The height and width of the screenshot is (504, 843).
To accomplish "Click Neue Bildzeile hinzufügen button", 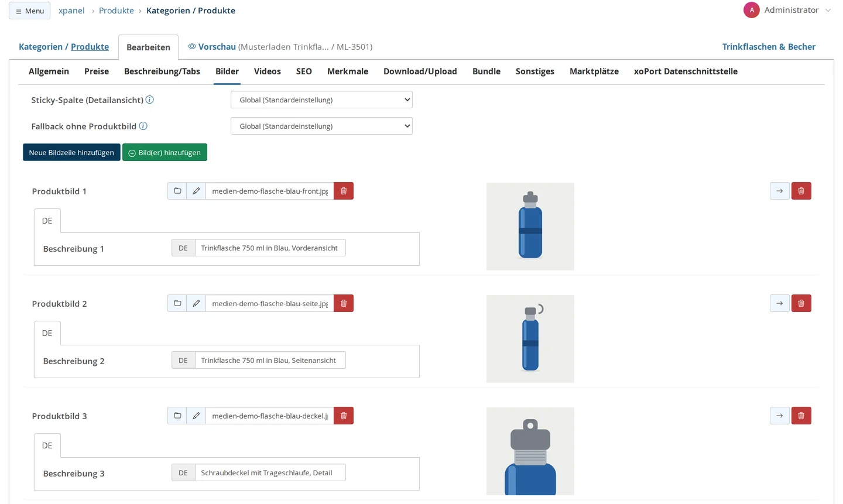I will point(71,152).
